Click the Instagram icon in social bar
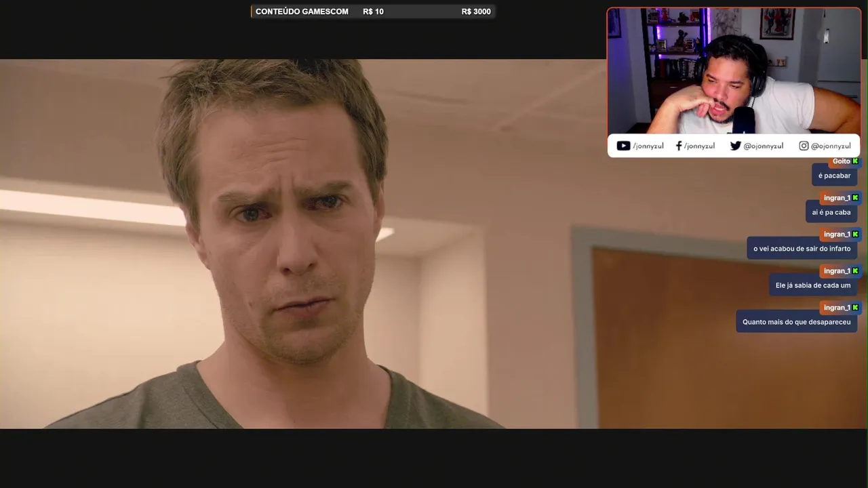This screenshot has height=488, width=868. coord(804,146)
